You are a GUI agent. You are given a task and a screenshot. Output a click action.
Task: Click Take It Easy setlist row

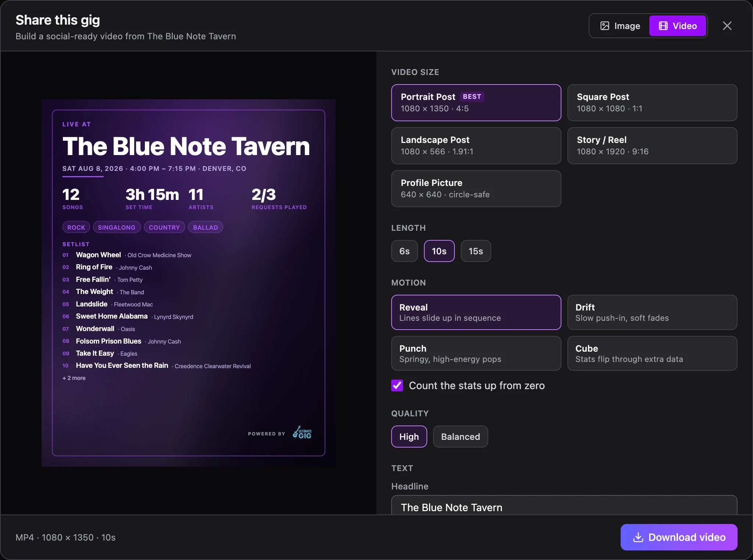tap(100, 353)
